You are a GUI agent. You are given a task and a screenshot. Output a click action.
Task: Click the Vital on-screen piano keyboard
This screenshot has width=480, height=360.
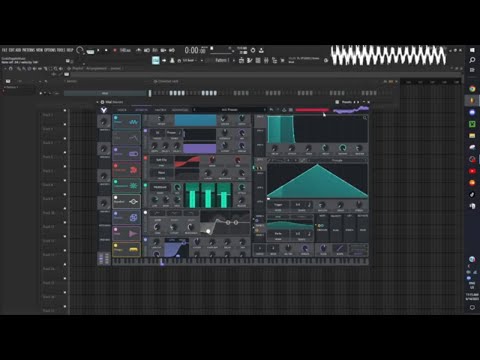pos(240,261)
